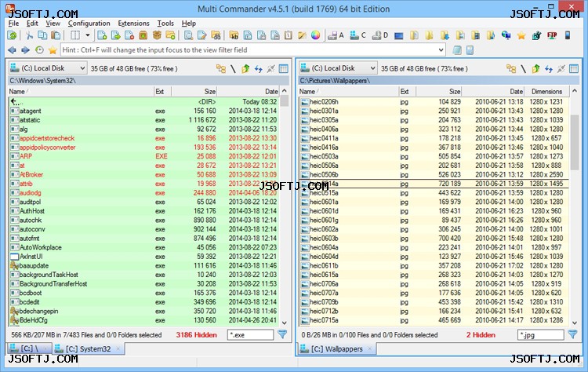Click the left panel view filter funnel icon
588x372 pixels.
[282, 334]
